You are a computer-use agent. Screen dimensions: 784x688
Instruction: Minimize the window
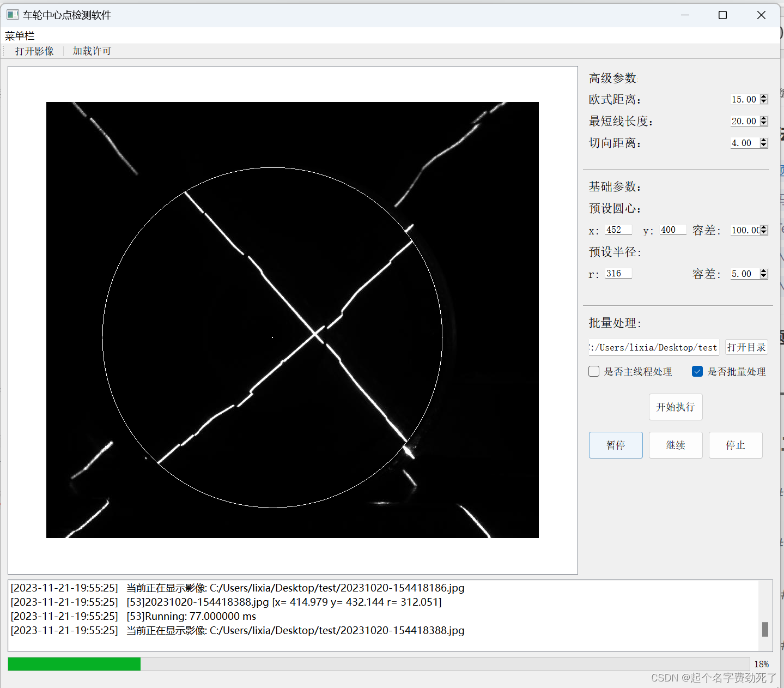pyautogui.click(x=685, y=15)
